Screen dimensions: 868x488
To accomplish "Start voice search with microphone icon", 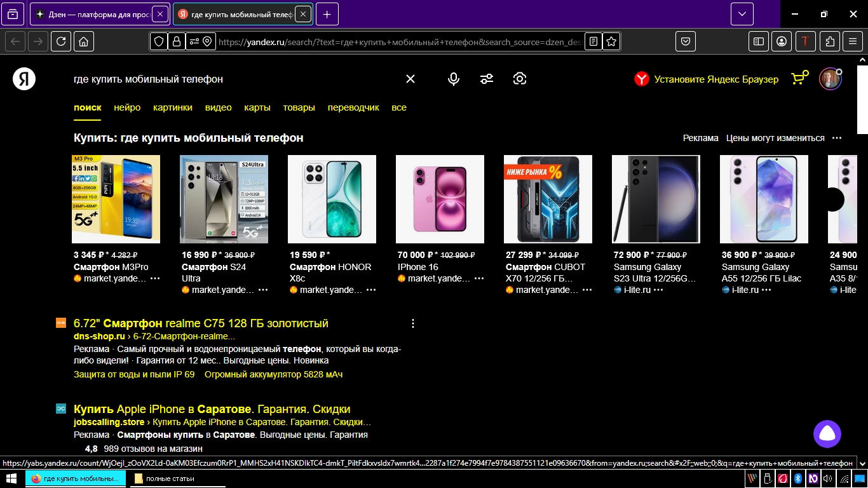I will pos(453,79).
